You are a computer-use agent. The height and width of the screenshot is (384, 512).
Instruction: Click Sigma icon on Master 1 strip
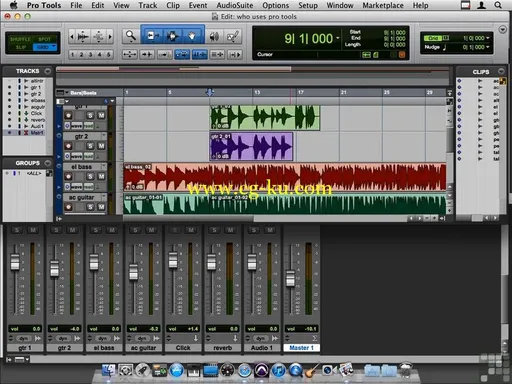(314, 338)
